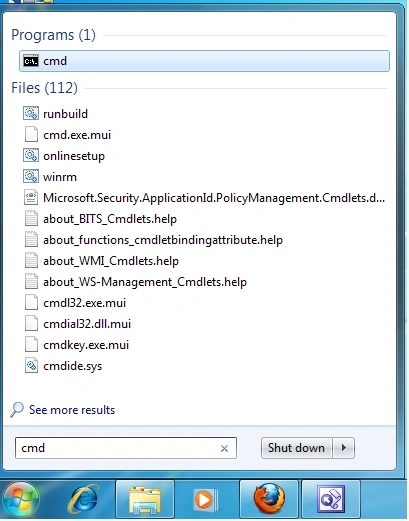Click the runbuild script file icon
This screenshot has height=521, width=409.
(31, 114)
